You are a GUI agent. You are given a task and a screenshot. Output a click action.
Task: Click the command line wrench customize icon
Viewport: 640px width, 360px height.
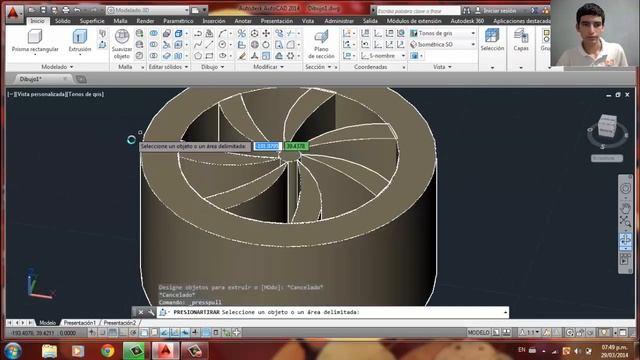151,312
